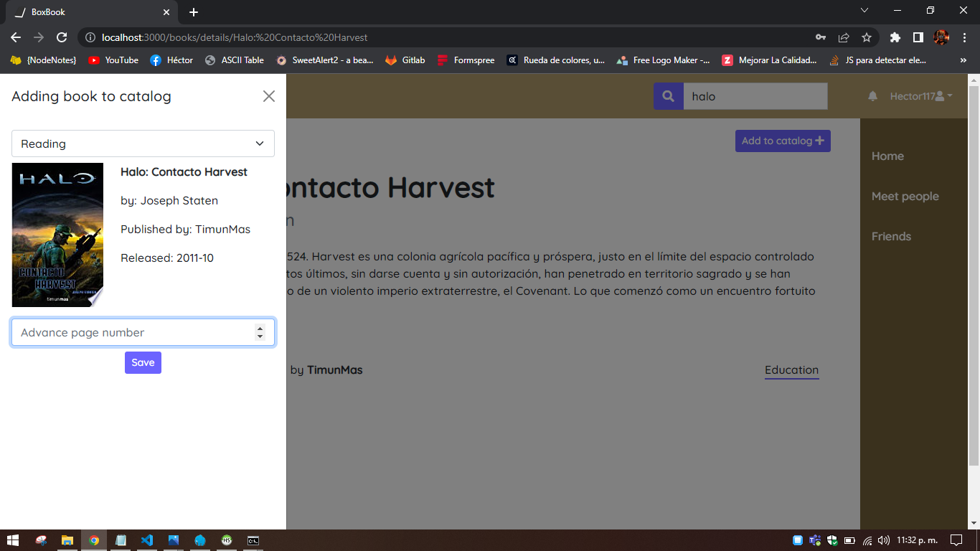Click the Save button
This screenshot has height=551, width=980.
coord(143,362)
